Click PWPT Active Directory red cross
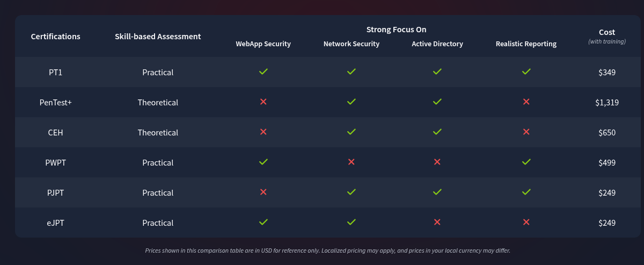Viewport: 644px width, 265px height. tap(437, 162)
